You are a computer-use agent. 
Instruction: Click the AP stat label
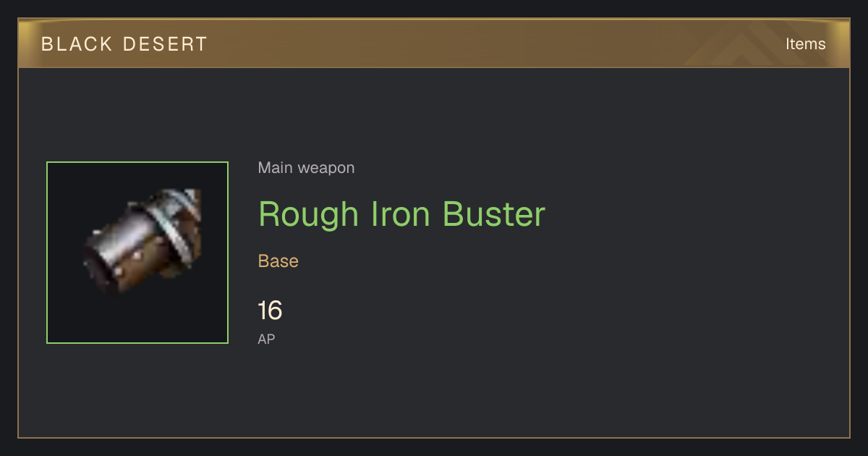[266, 339]
